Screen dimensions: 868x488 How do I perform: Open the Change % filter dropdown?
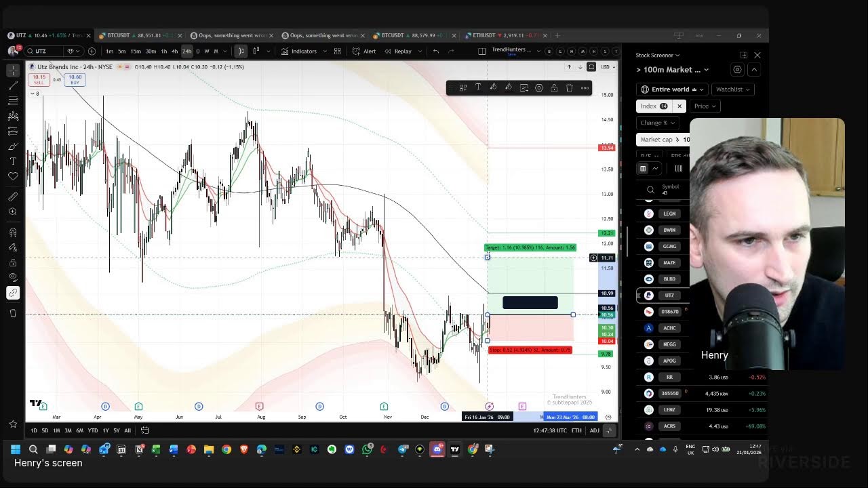coord(657,123)
